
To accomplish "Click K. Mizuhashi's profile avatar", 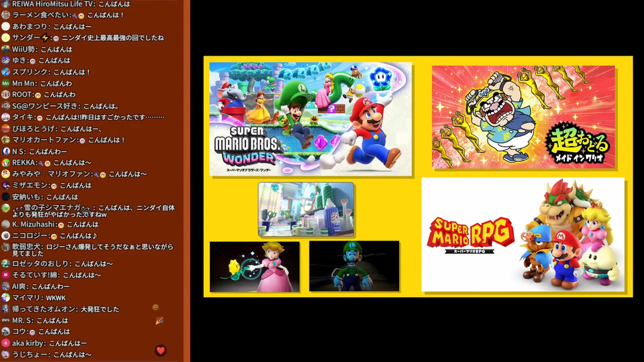I will pos(5,225).
